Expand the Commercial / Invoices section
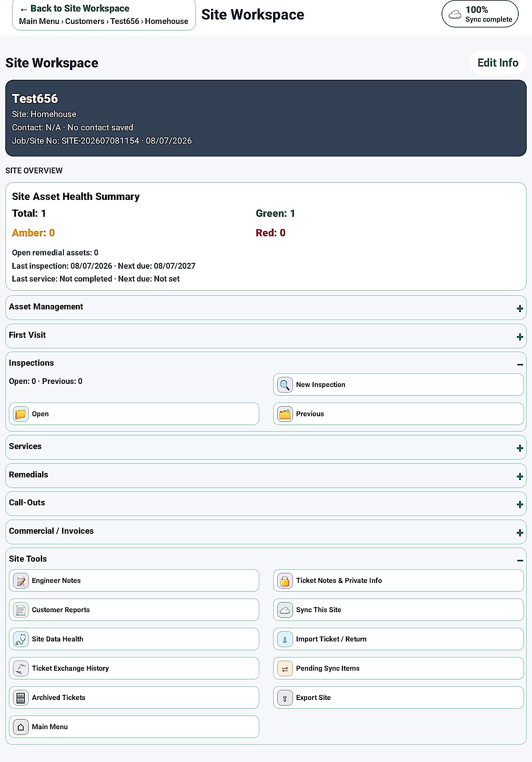Viewport: 532px width, 762px height. pos(520,533)
